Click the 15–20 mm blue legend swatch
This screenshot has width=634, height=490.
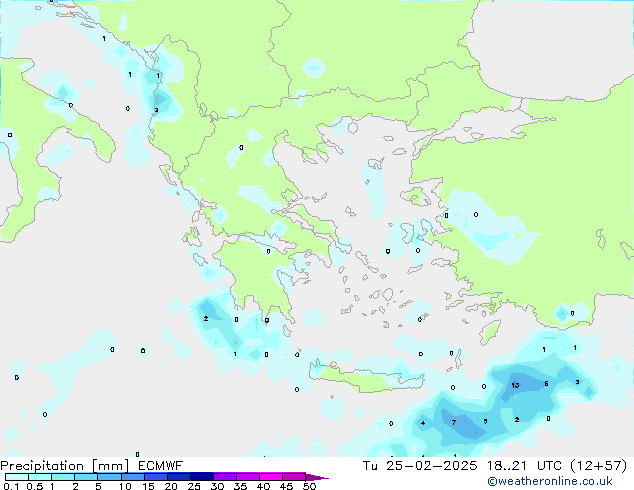[x=156, y=477]
